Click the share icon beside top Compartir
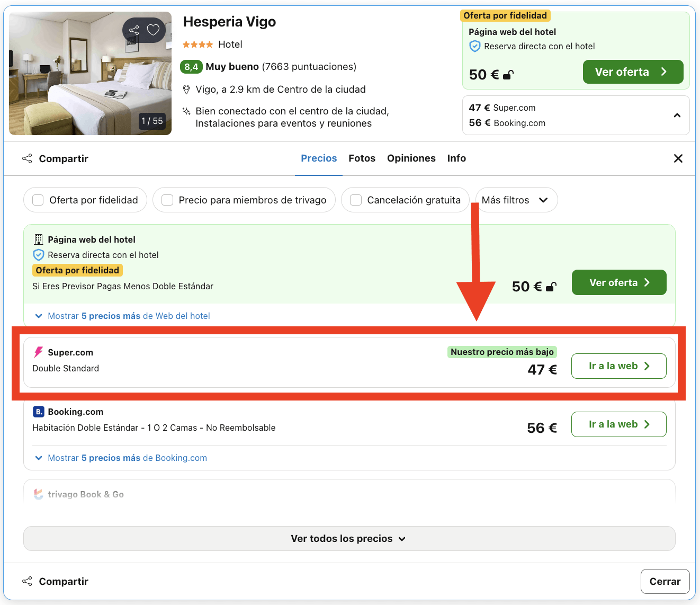700x605 pixels. [27, 158]
